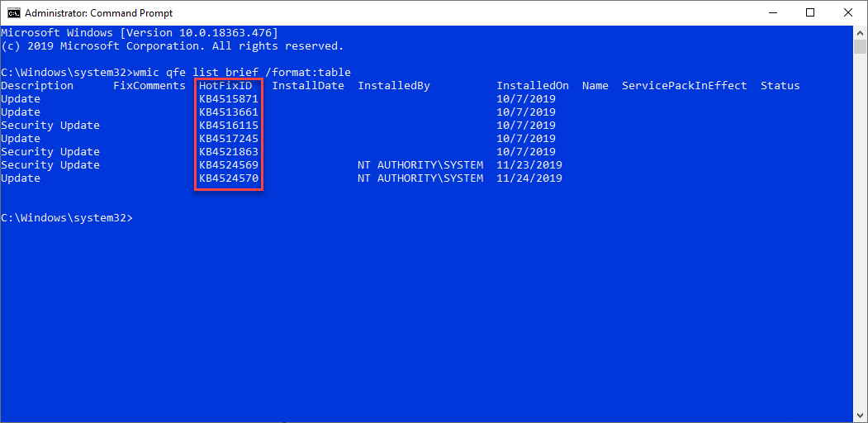Click the Microsoft Corporation copyright line

[x=173, y=46]
